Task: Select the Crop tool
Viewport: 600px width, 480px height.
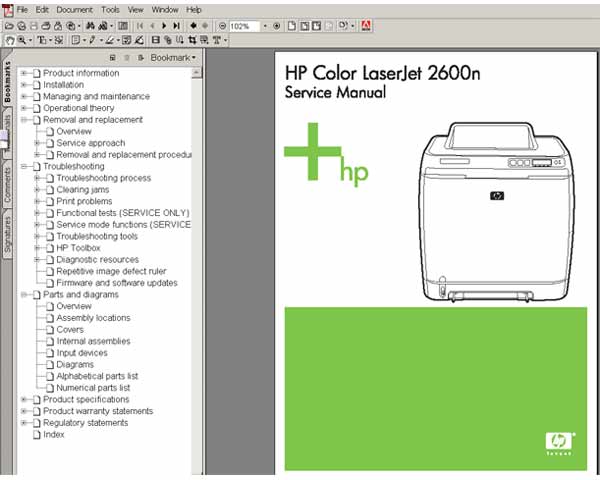Action: 192,40
